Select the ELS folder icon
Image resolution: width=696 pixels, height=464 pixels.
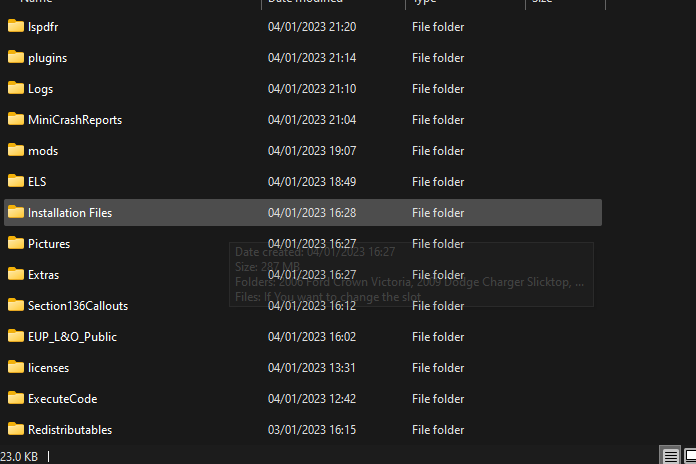pos(15,182)
